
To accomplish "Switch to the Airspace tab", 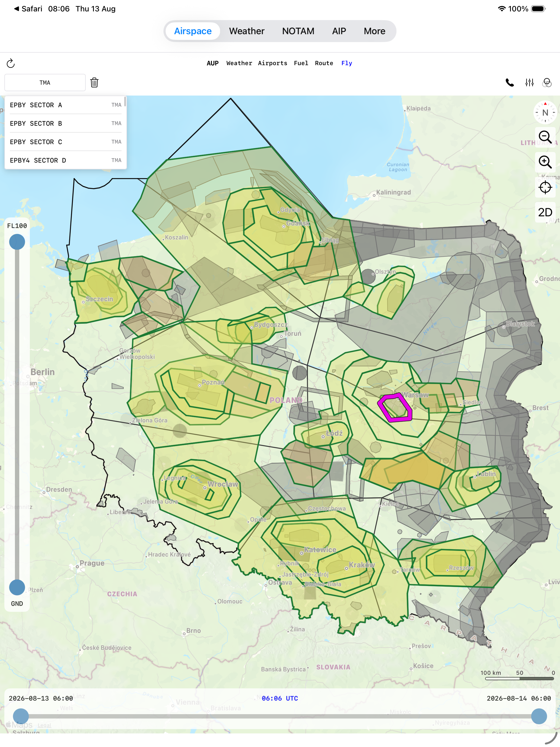I will [193, 31].
